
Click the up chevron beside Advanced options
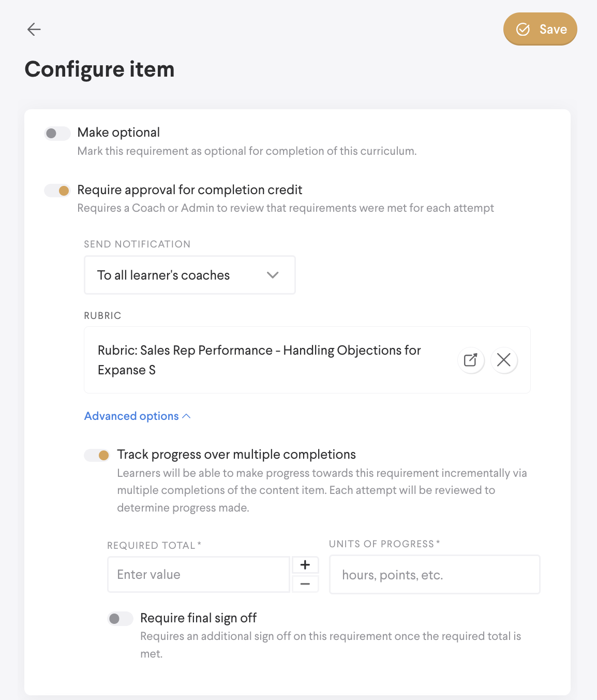[187, 416]
